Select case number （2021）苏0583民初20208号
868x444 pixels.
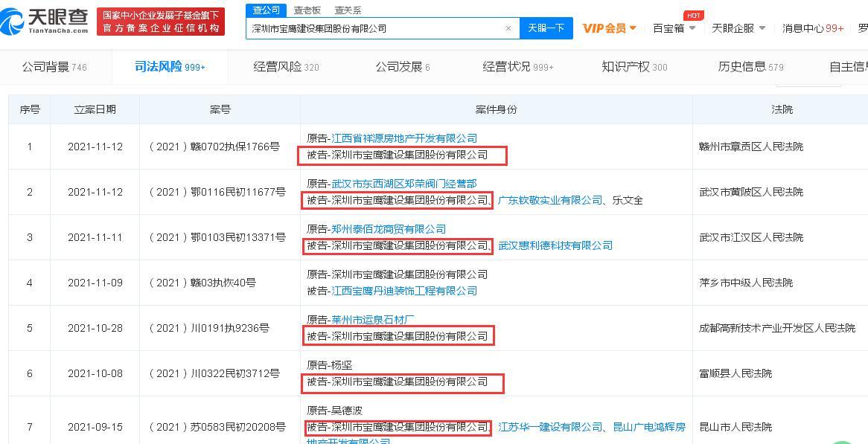click(217, 427)
